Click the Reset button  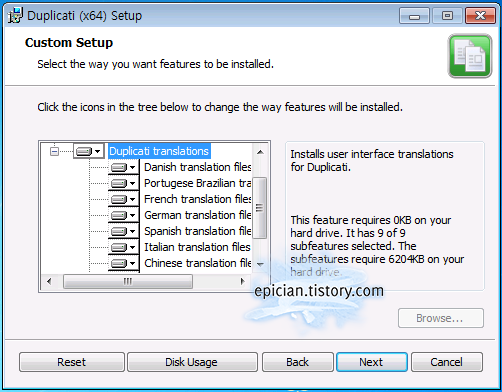coord(72,362)
